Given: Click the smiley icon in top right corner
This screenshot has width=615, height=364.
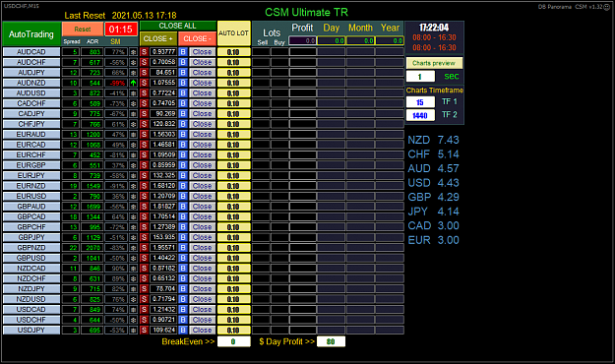Looking at the screenshot, I should (x=606, y=7).
